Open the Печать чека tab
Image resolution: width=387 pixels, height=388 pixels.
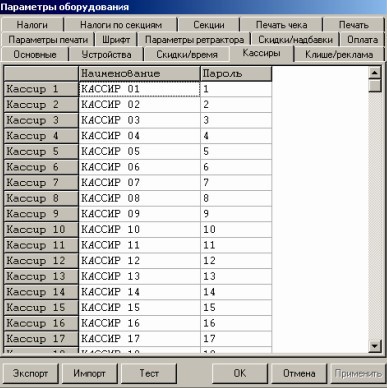(281, 25)
